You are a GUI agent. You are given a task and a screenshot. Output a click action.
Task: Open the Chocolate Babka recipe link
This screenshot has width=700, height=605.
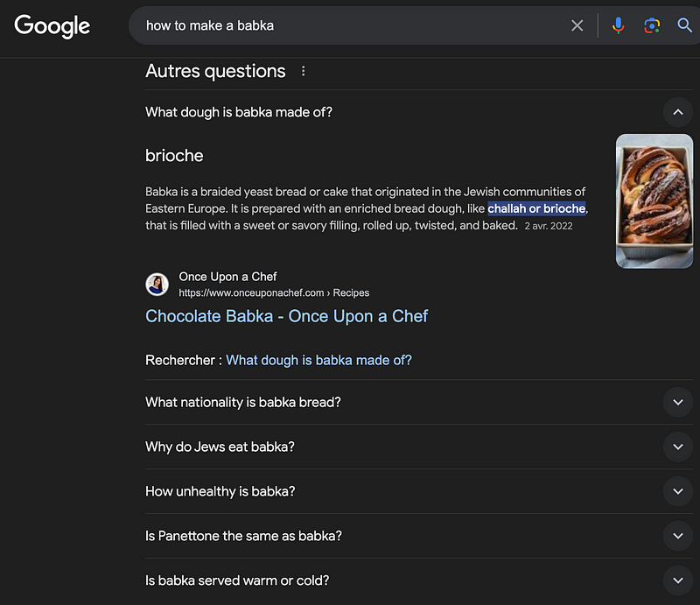click(x=286, y=316)
